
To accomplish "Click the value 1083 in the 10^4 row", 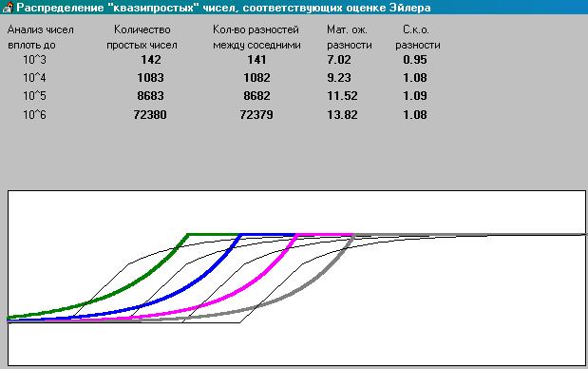I will coord(150,78).
